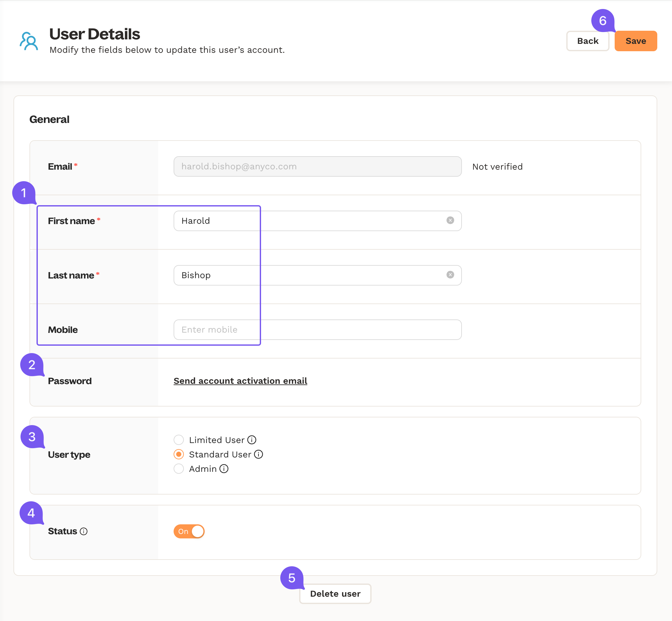Open the info icon beside Status label

tap(84, 531)
